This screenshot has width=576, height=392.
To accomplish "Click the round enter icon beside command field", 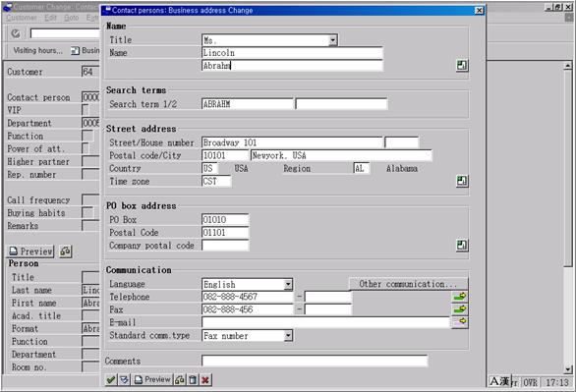I will click(16, 33).
